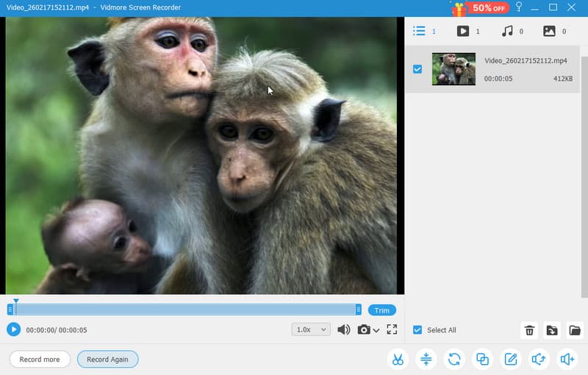Delete selected recording with trash icon

529,330
